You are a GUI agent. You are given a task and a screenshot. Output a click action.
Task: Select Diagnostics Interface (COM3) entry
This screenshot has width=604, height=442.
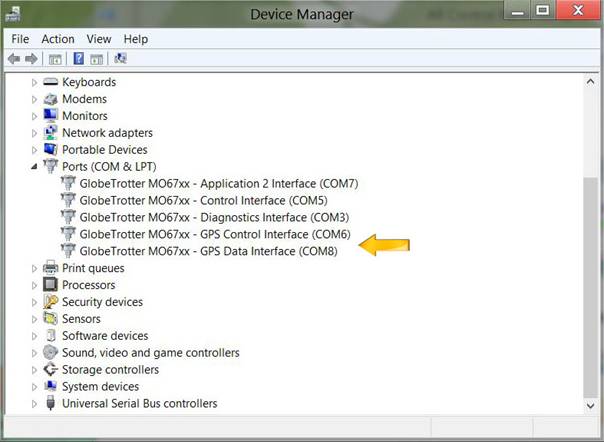point(214,217)
